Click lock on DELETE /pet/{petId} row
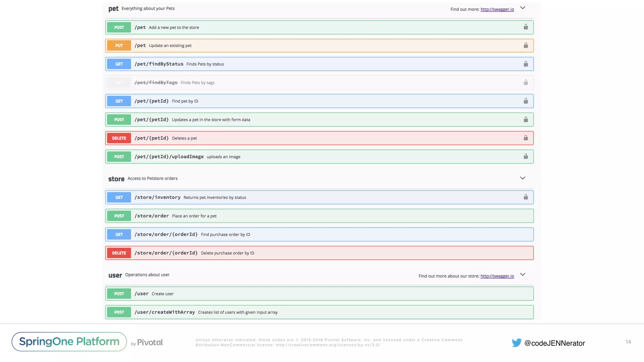The width and height of the screenshot is (644, 362). point(525,138)
